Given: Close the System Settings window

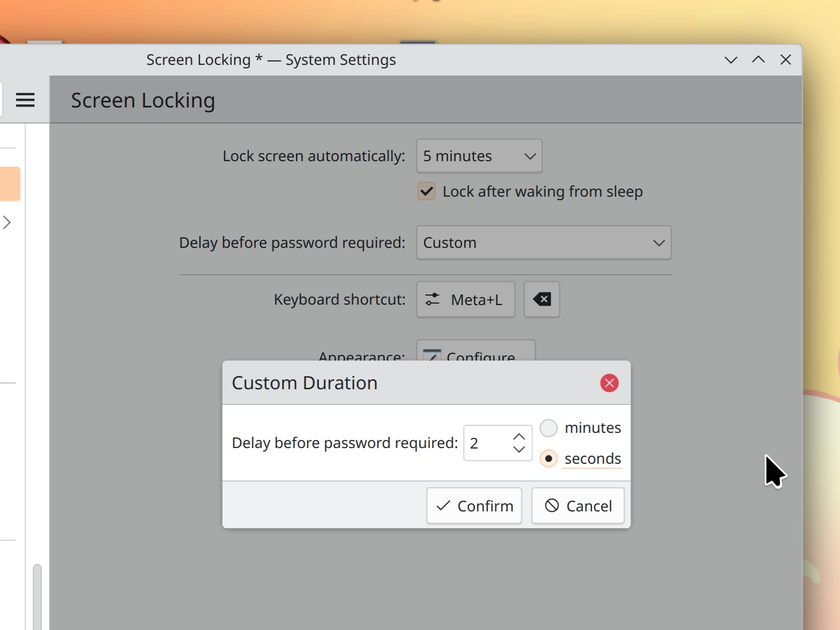Looking at the screenshot, I should [x=785, y=60].
